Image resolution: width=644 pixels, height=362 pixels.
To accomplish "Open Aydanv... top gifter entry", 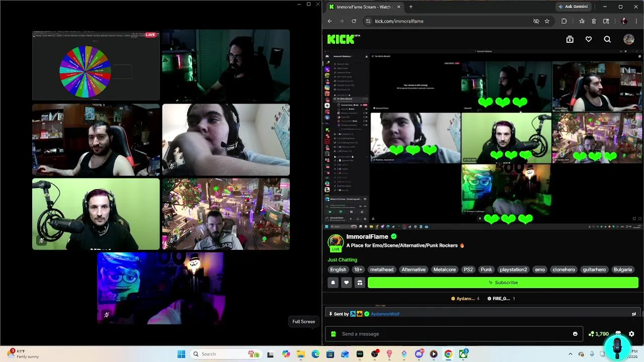I will [465, 299].
